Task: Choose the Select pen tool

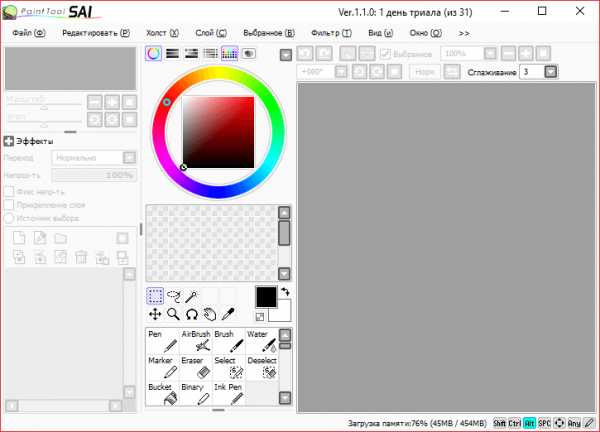Action: coord(229,367)
